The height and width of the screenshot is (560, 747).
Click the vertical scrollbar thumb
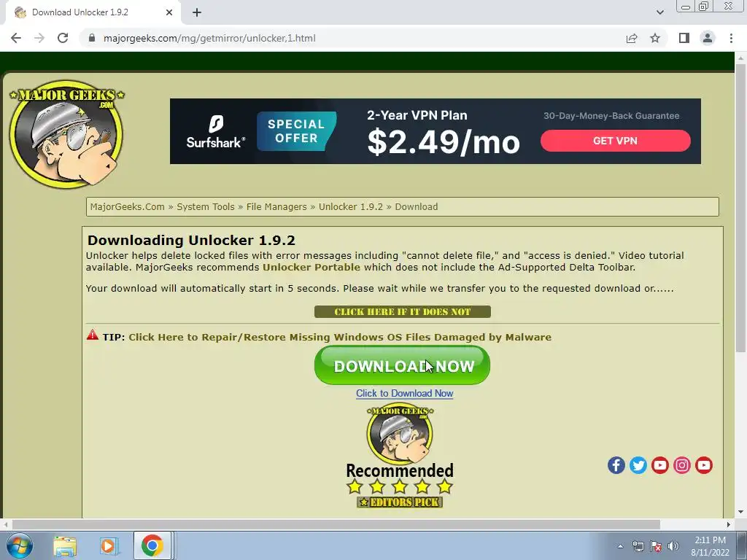click(740, 207)
